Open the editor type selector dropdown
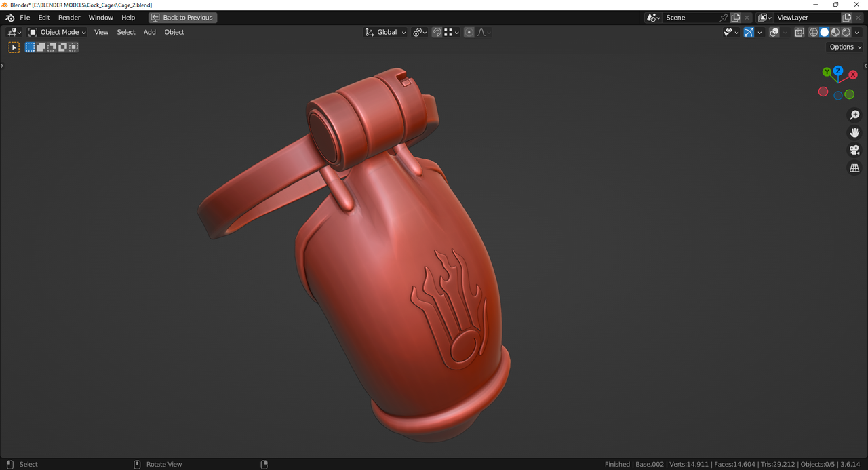This screenshot has width=868, height=470. coord(14,32)
